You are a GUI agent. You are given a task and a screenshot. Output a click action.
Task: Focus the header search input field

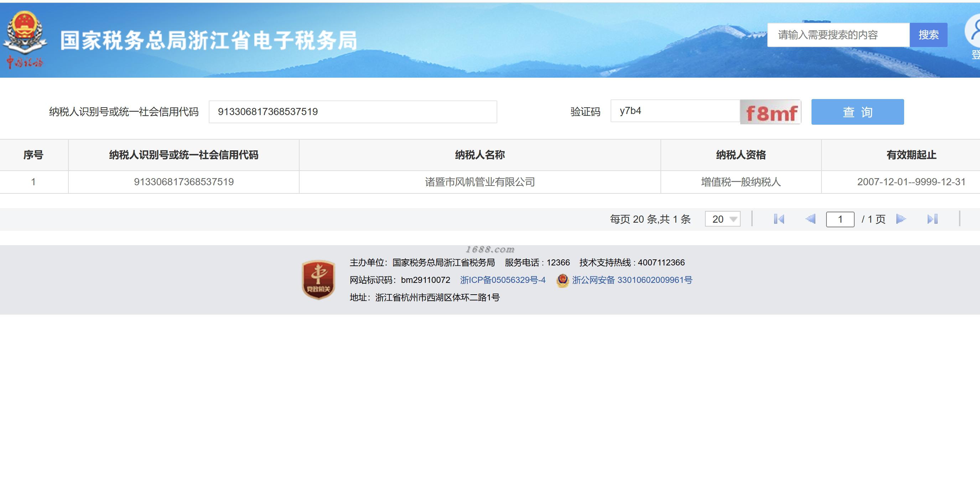coord(839,35)
